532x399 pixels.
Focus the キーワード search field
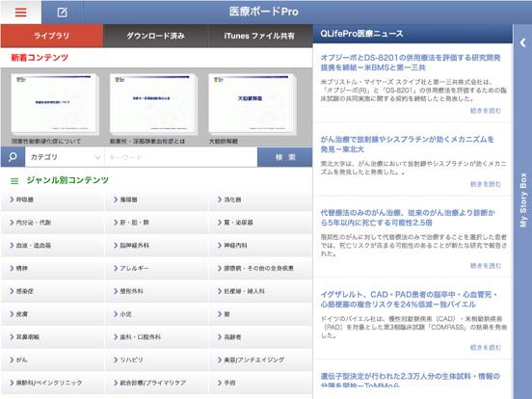(181, 157)
